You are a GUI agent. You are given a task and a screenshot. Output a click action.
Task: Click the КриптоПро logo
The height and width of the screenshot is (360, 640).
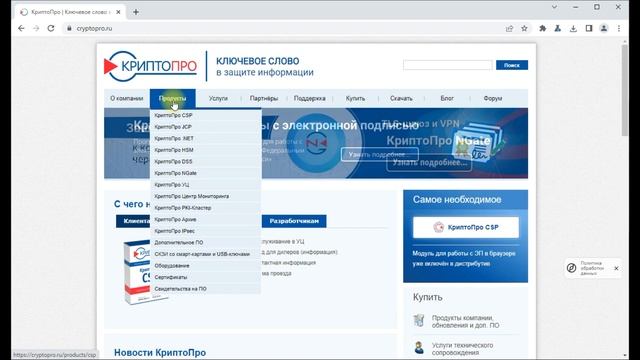click(x=151, y=66)
